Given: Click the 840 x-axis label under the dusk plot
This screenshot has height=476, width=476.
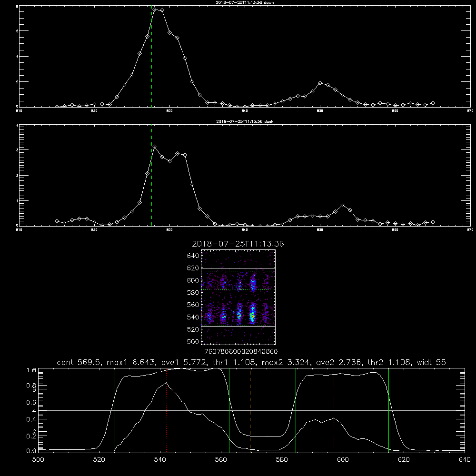Looking at the screenshot, I should point(245,230).
